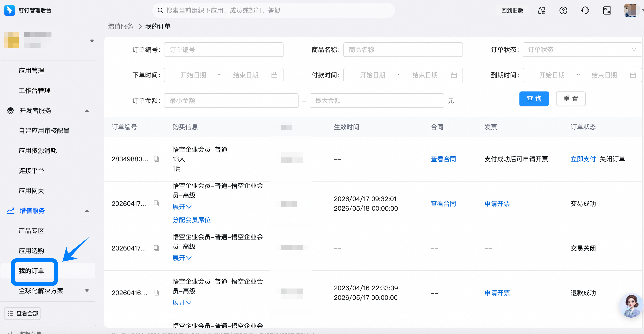Viewport: 644px width, 334px height.
Task: Click 关闭订单 for order 28349880…
Action: pos(612,159)
